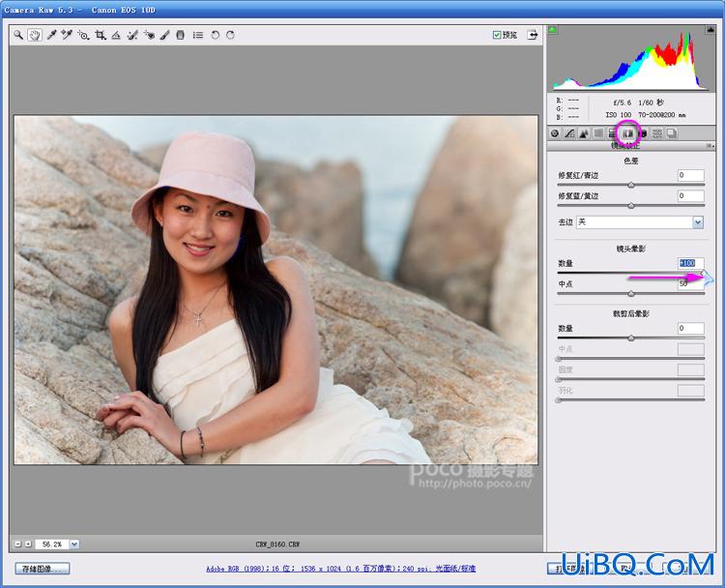Image resolution: width=725 pixels, height=588 pixels.
Task: Click the CRW_8160.CRW file name
Action: (x=277, y=544)
